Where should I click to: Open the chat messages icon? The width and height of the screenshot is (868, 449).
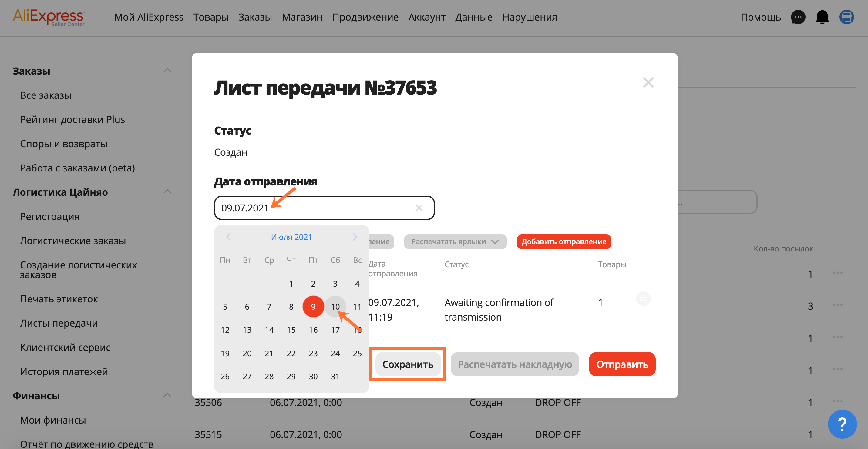coord(798,17)
